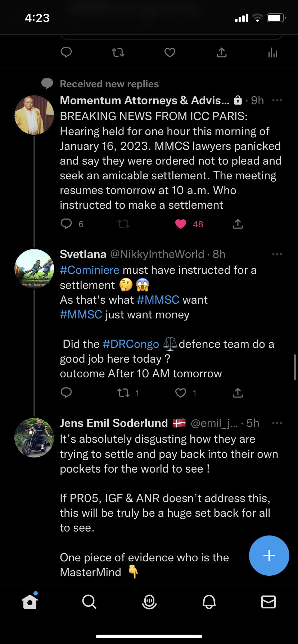Go to the Home tab

[x=30, y=602]
